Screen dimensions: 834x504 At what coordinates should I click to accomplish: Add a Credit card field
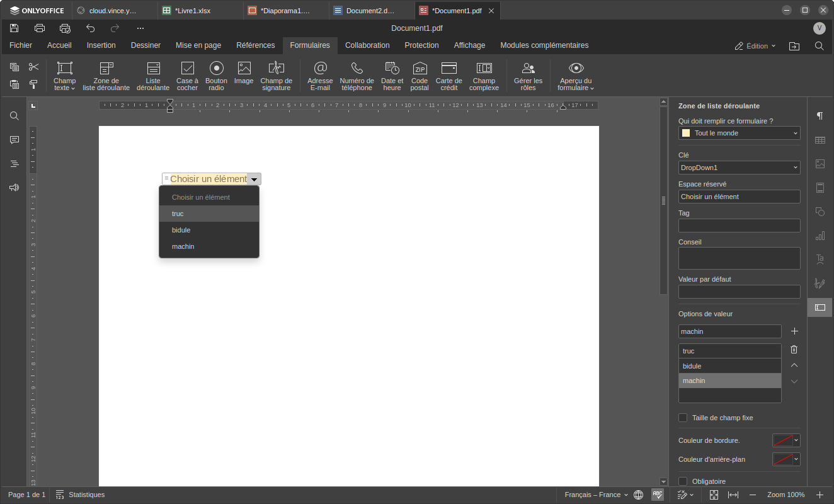pos(448,76)
